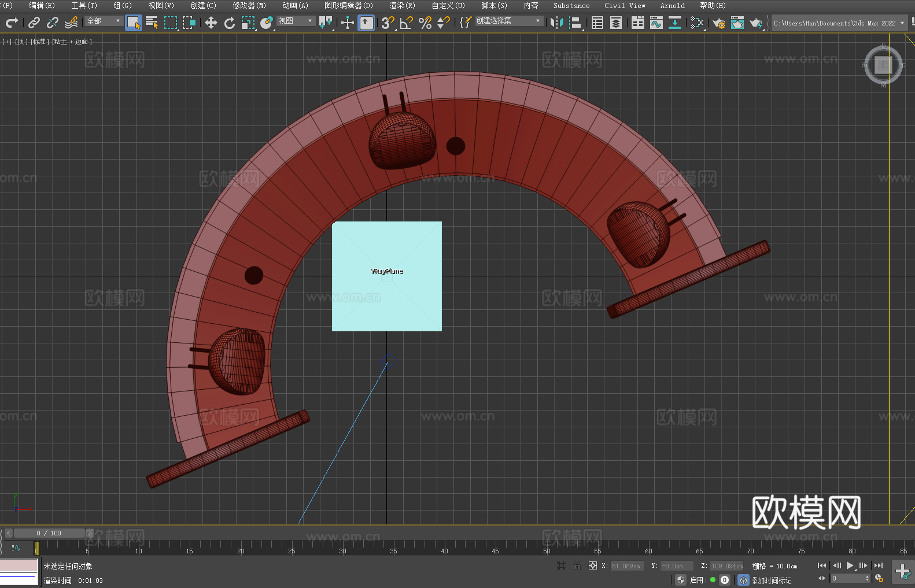The height and width of the screenshot is (588, 915).
Task: Open Edit Named Selection Sets
Action: 466,23
